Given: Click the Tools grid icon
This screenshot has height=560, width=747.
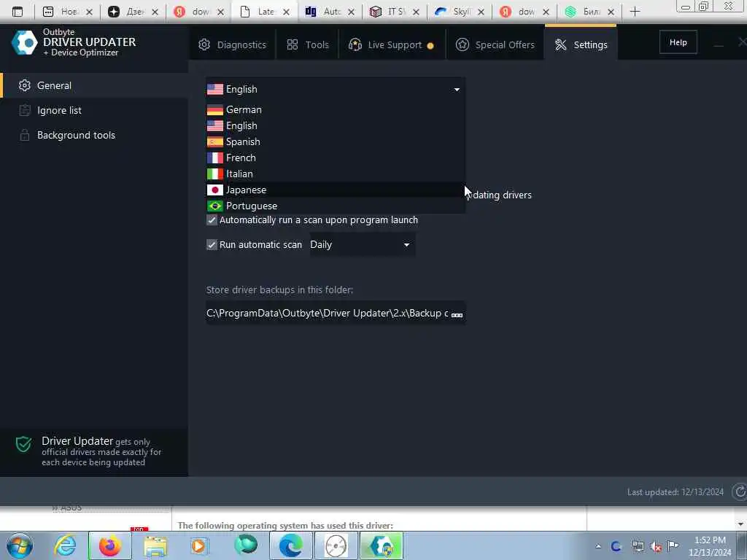Looking at the screenshot, I should pos(292,44).
